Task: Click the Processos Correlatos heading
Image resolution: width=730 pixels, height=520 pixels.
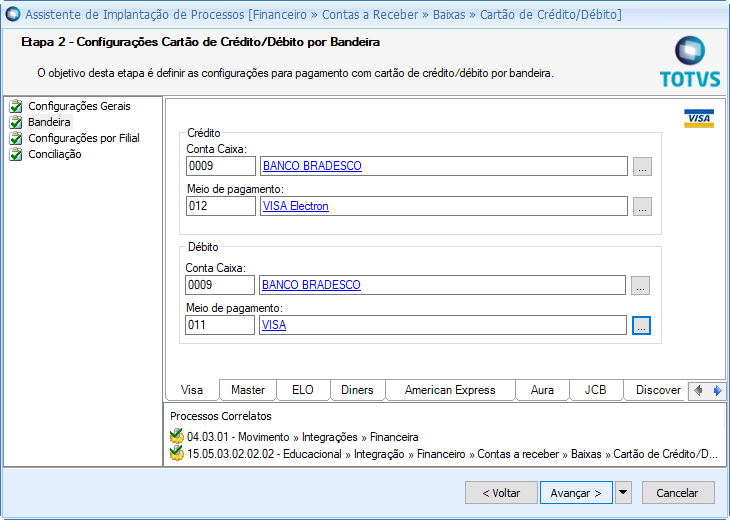Action: pos(221,416)
